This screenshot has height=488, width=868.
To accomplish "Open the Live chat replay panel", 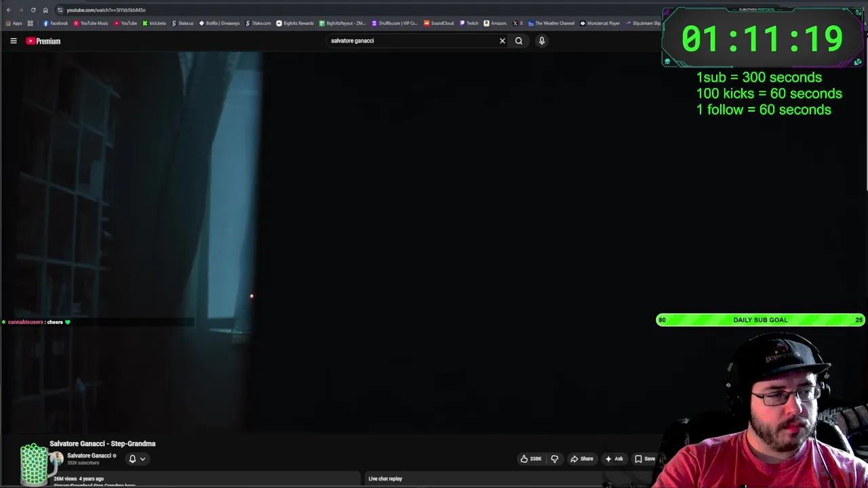I will [385, 479].
